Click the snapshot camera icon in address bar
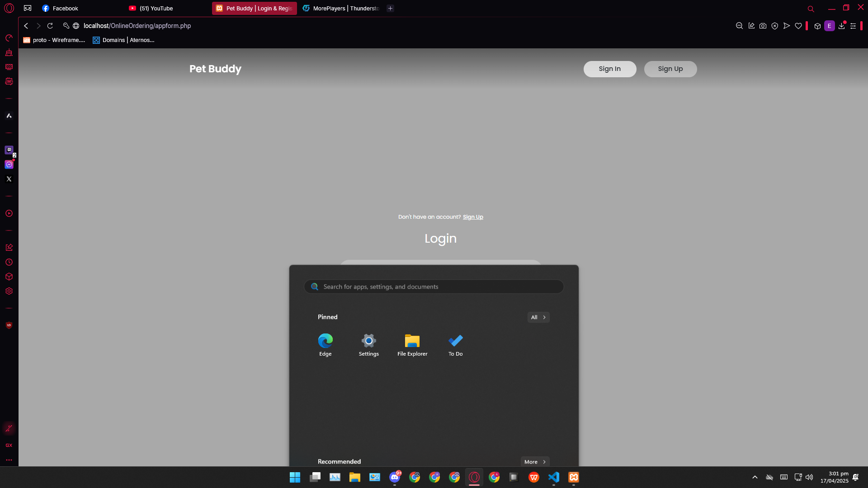868x488 pixels. (x=763, y=26)
